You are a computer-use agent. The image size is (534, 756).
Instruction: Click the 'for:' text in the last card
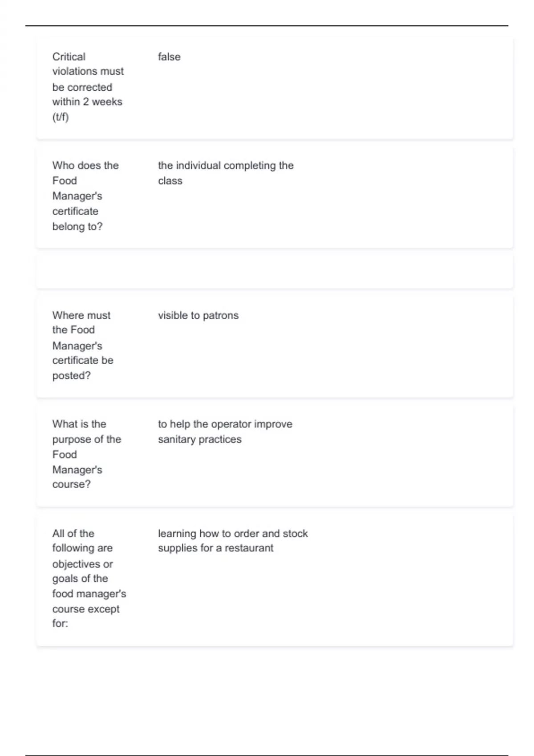pyautogui.click(x=60, y=623)
